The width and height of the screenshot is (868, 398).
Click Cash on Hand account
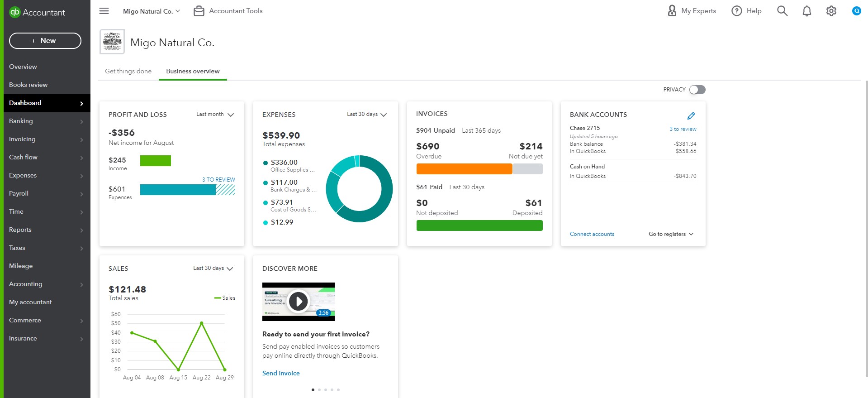point(587,167)
